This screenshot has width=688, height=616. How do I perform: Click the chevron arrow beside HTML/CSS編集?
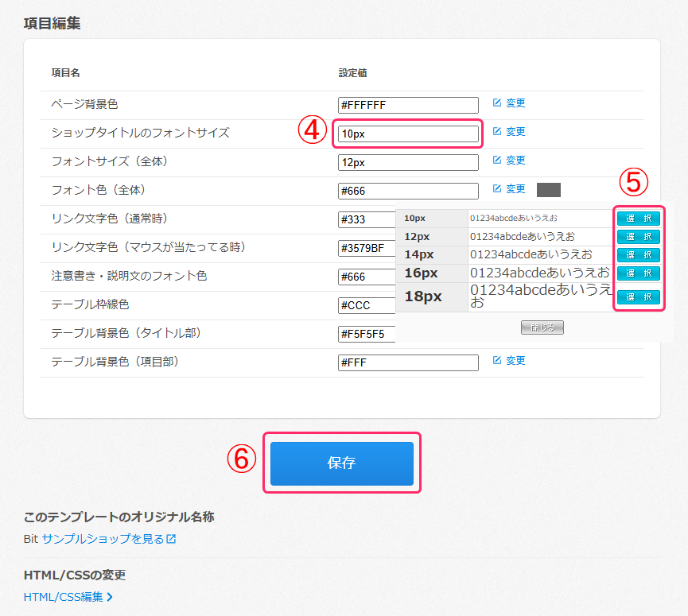pos(110,597)
